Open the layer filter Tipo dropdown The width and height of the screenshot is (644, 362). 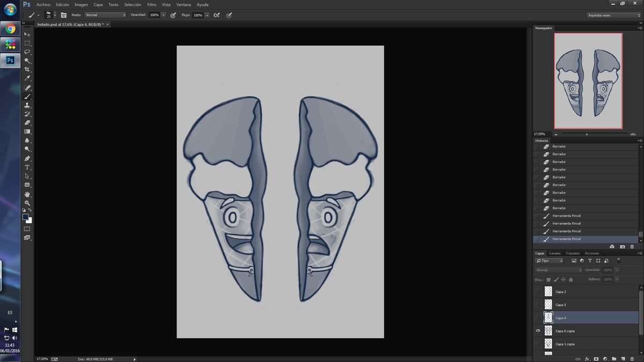(550, 261)
